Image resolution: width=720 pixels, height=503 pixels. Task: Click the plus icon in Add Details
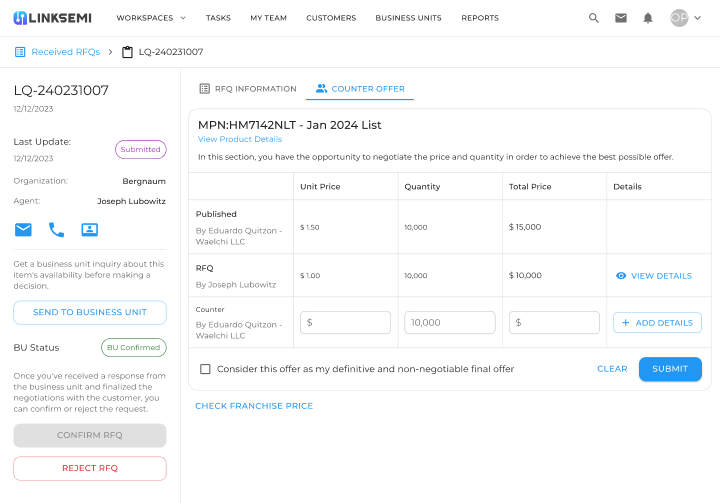625,322
